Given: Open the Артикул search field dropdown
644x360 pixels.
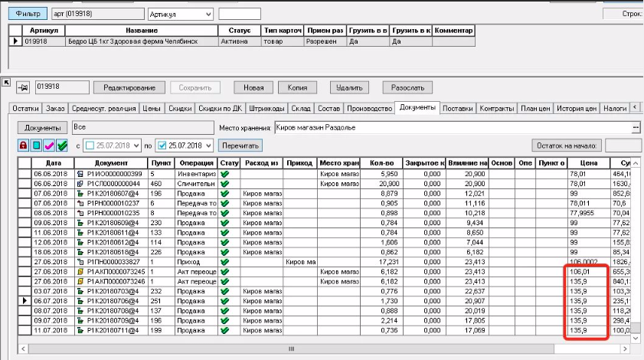Looking at the screenshot, I should pyautogui.click(x=208, y=15).
